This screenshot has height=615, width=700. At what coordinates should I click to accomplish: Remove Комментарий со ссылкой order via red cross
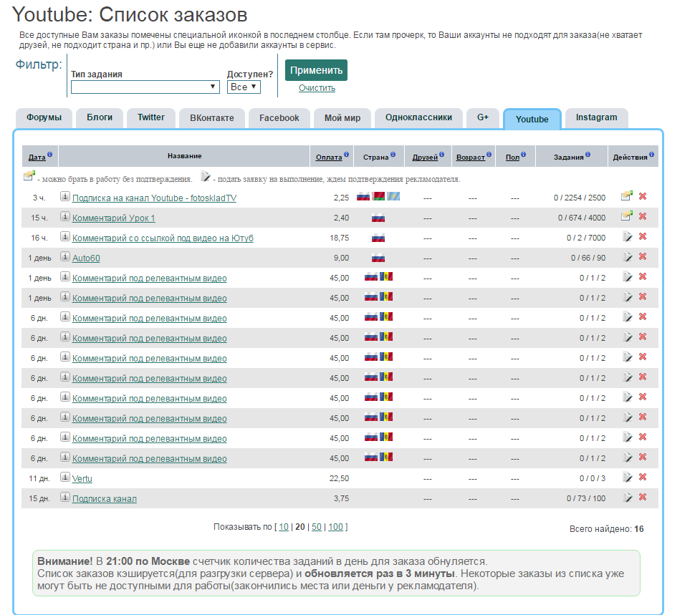[x=643, y=236]
